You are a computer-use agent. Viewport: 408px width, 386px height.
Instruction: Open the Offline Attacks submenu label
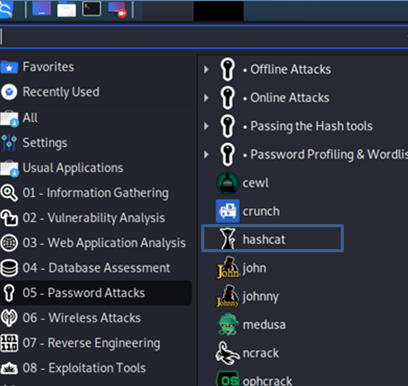pos(291,69)
